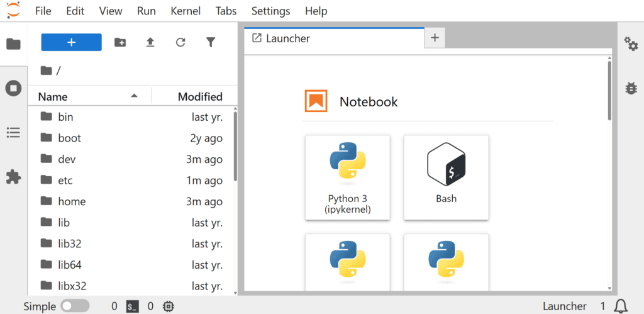Sort files by Name column
Image resolution: width=644 pixels, height=314 pixels.
[x=89, y=97]
